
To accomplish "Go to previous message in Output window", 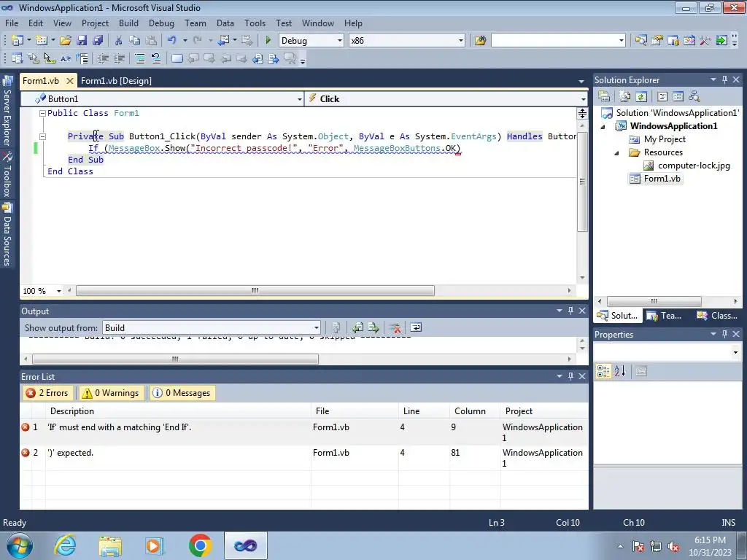I will (357, 327).
